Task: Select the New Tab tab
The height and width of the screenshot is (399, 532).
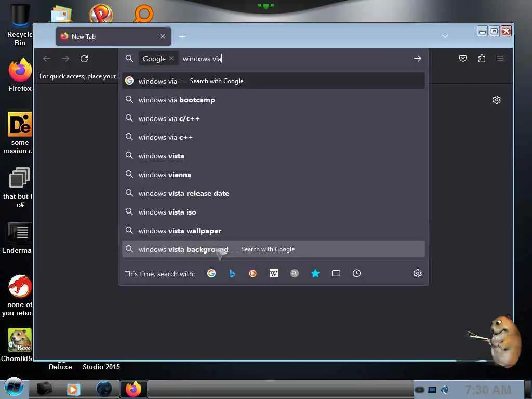Action: (113, 37)
